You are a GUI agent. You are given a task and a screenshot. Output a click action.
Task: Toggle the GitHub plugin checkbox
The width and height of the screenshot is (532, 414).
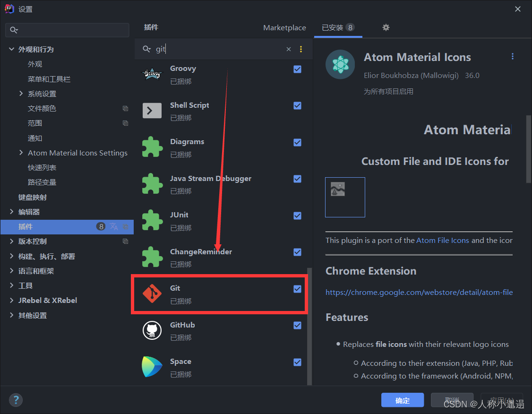point(297,326)
